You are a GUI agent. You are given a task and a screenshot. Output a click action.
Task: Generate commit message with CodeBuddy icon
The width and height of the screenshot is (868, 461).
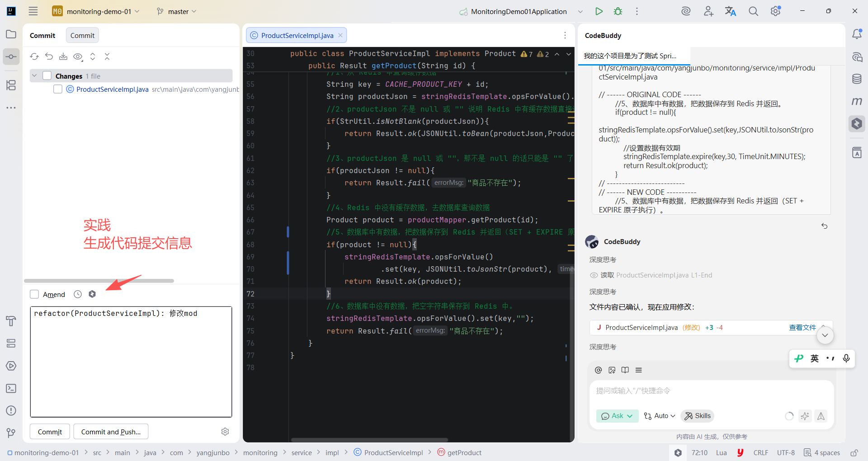[92, 294]
